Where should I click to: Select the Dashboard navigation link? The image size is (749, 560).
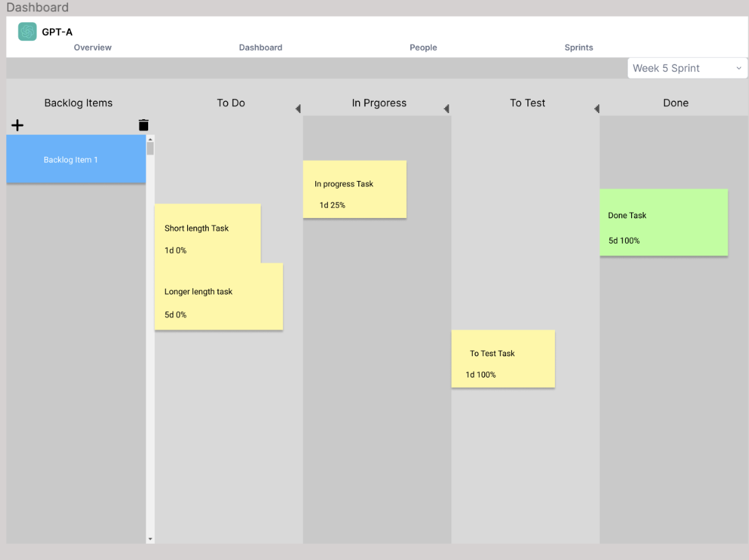[261, 47]
